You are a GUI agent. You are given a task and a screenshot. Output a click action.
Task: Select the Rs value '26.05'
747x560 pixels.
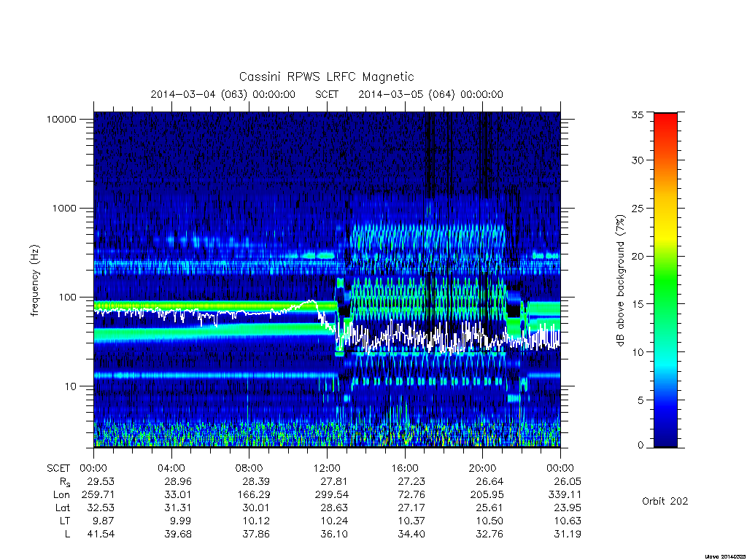click(568, 481)
